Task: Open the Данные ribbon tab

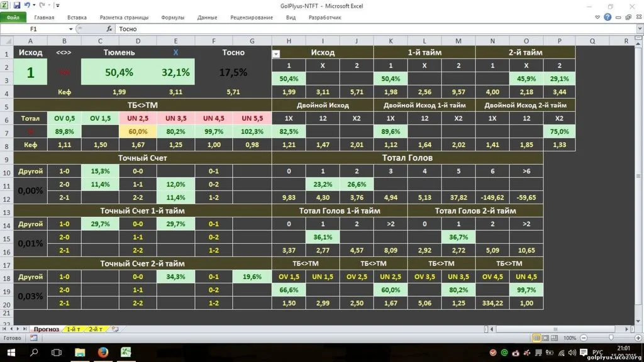Action: pos(207,18)
